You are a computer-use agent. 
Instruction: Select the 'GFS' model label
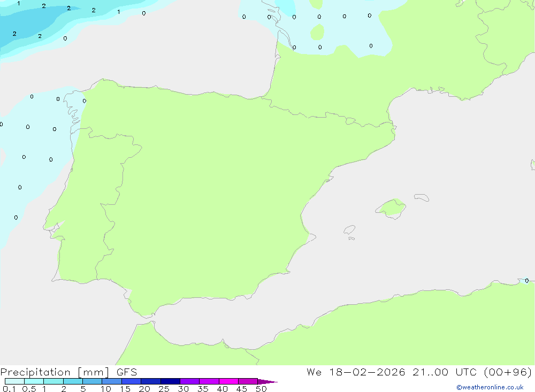click(x=127, y=372)
